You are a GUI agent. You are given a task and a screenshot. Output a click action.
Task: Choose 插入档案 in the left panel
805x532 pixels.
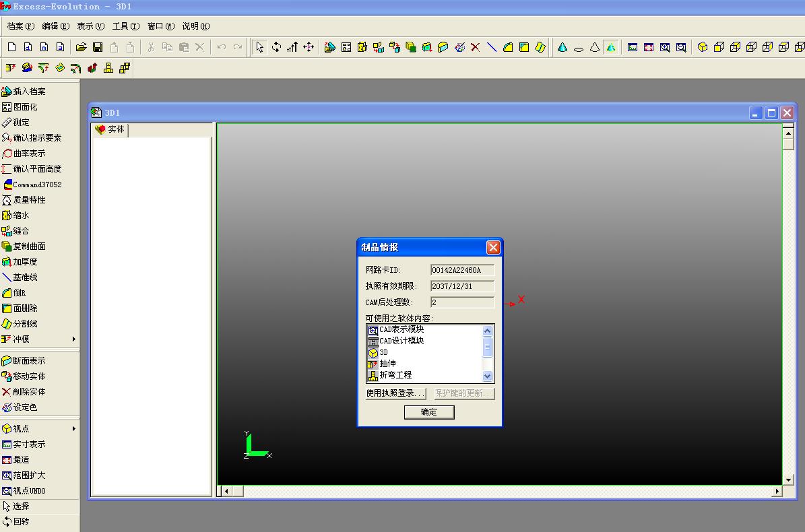(x=24, y=92)
